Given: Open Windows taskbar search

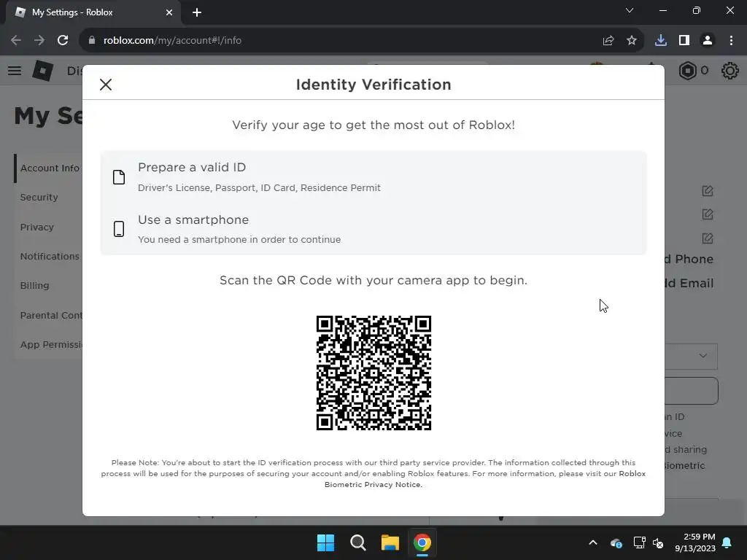Looking at the screenshot, I should [x=357, y=542].
